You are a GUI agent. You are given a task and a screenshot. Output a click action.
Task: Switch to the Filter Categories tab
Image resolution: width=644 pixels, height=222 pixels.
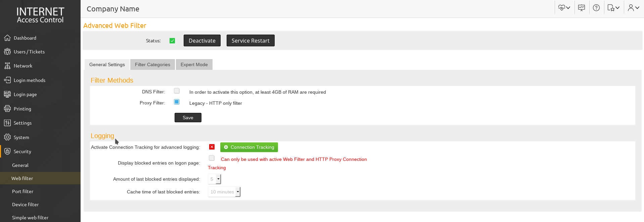click(152, 64)
